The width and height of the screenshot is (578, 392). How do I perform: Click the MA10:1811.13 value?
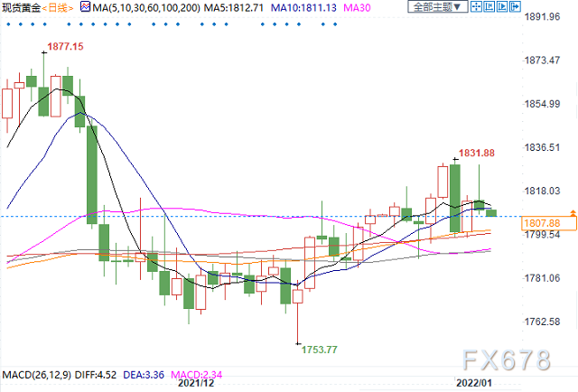click(303, 7)
